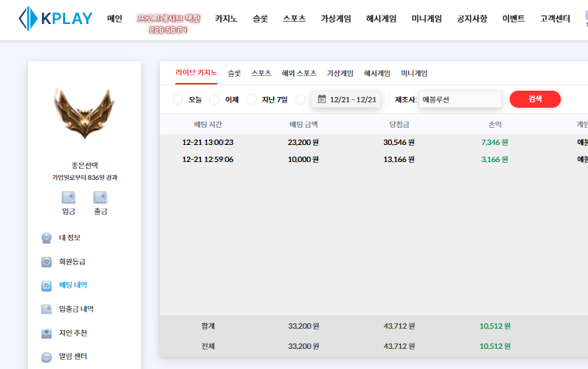The image size is (588, 369).
Task: Switch to the 슬롯 tab
Action: pyautogui.click(x=234, y=73)
